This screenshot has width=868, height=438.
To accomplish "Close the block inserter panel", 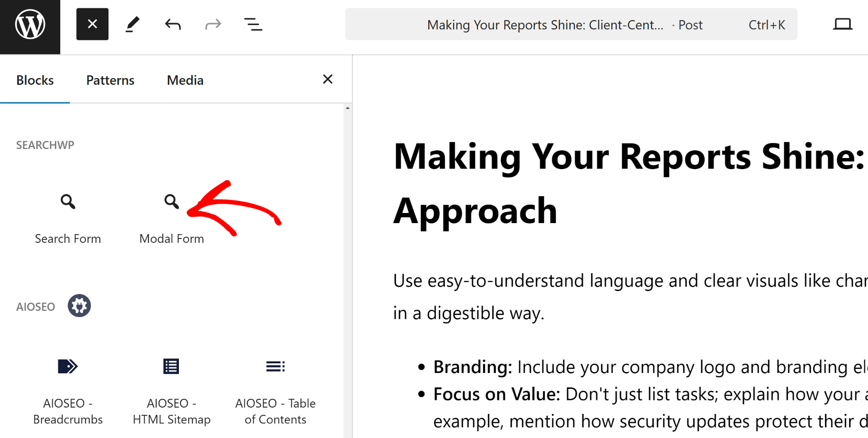I will pyautogui.click(x=327, y=79).
